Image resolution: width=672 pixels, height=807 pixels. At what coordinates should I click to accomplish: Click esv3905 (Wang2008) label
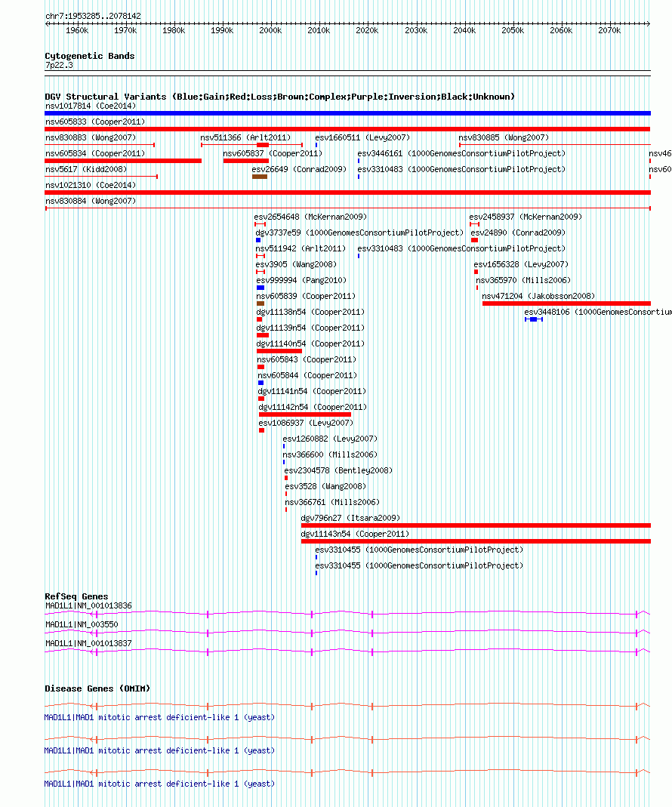296,264
